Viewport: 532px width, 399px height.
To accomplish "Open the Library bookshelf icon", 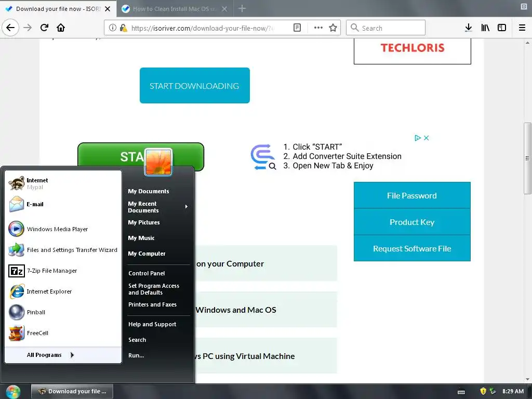I will point(485,28).
